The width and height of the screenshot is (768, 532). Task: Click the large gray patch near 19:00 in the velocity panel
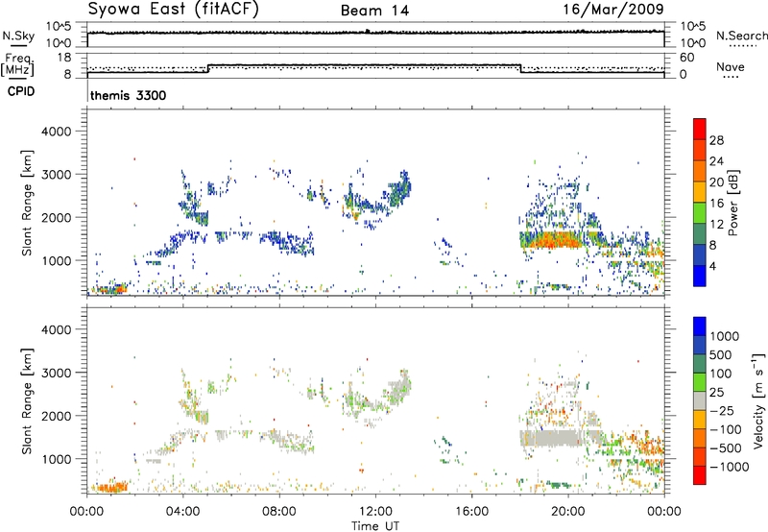pos(553,438)
